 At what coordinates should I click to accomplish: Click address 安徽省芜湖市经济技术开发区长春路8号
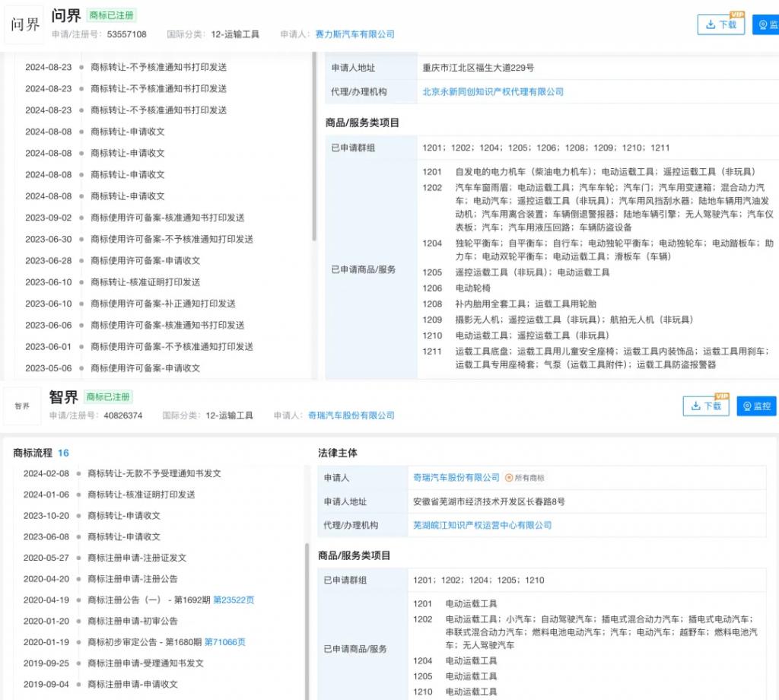(489, 501)
